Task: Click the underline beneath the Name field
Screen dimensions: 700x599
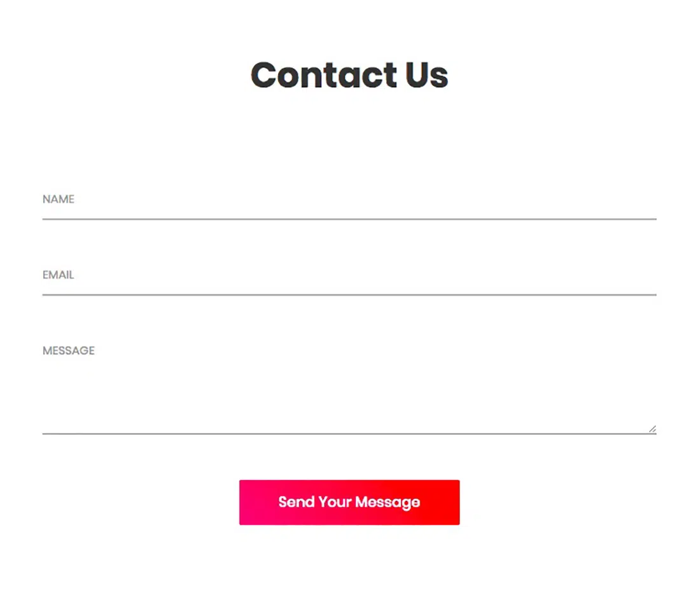Action: coord(349,219)
